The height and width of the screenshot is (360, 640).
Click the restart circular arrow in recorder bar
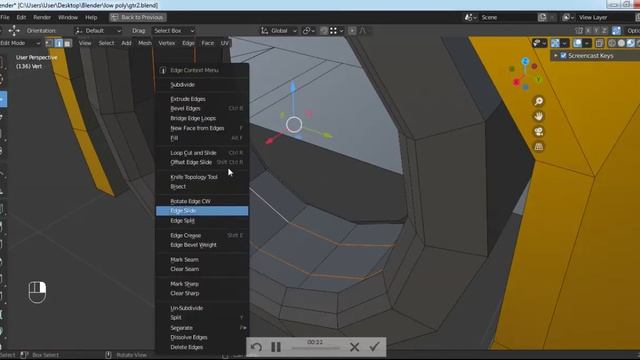tap(256, 347)
